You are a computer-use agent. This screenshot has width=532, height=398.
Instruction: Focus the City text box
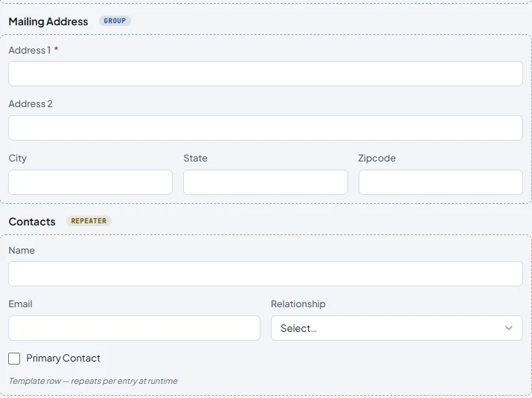(x=90, y=182)
